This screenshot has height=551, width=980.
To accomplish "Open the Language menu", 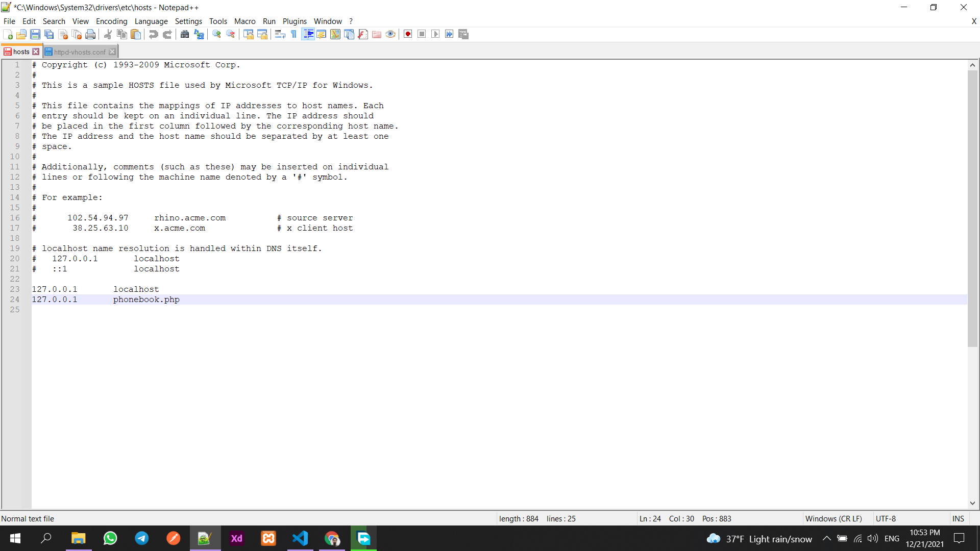I will pyautogui.click(x=151, y=21).
